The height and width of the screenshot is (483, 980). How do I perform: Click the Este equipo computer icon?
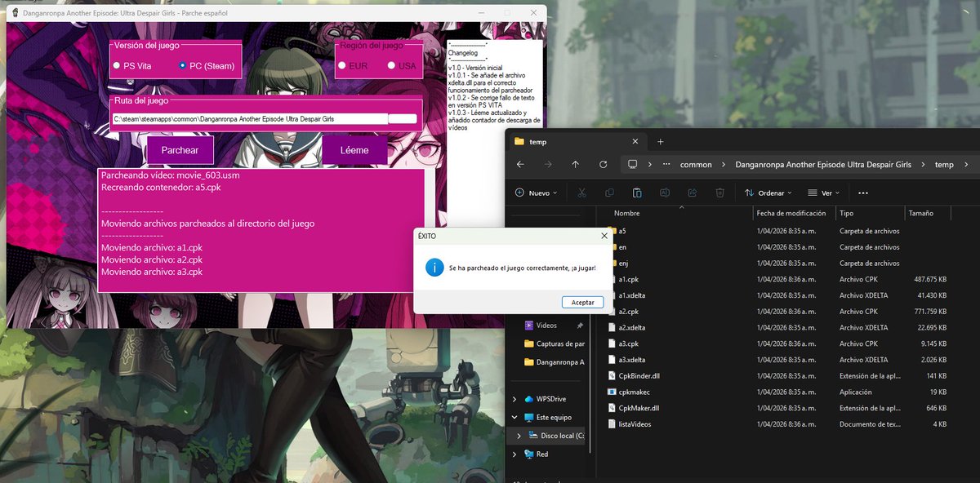click(x=529, y=418)
